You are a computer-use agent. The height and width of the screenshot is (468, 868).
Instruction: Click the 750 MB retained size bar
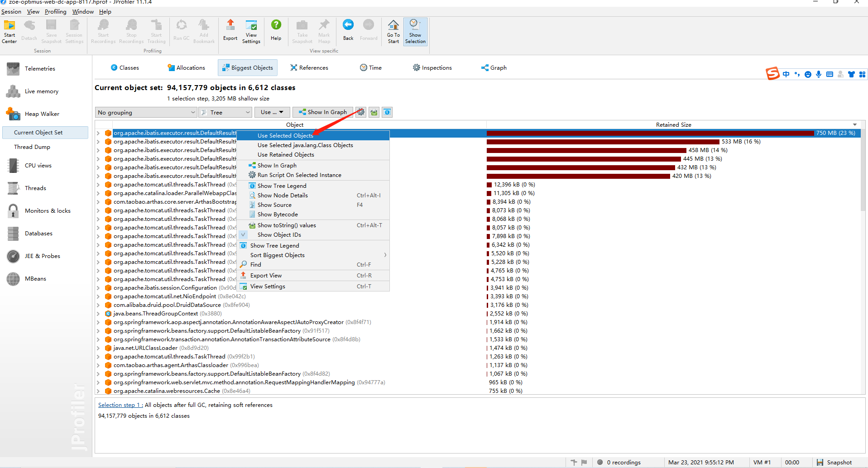pos(650,133)
